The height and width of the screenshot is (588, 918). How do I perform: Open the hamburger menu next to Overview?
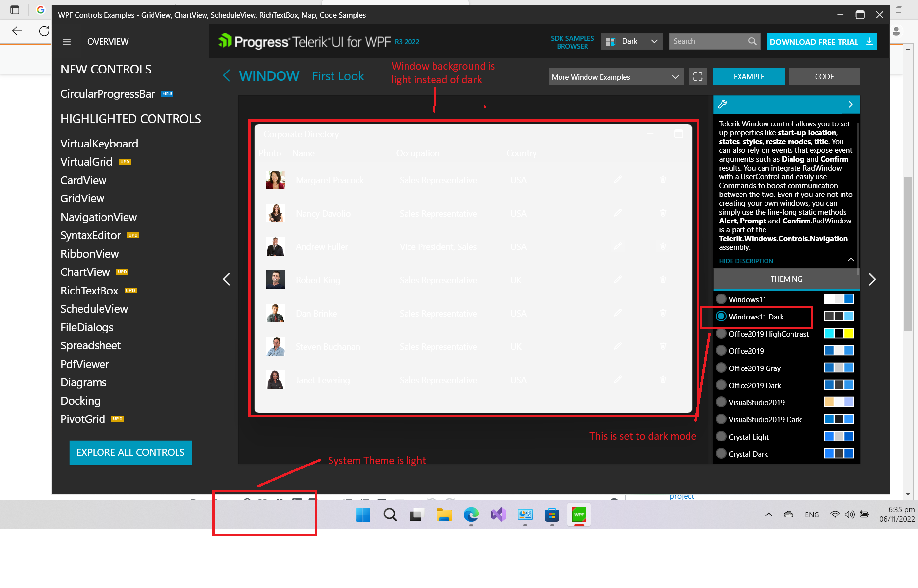click(x=67, y=42)
